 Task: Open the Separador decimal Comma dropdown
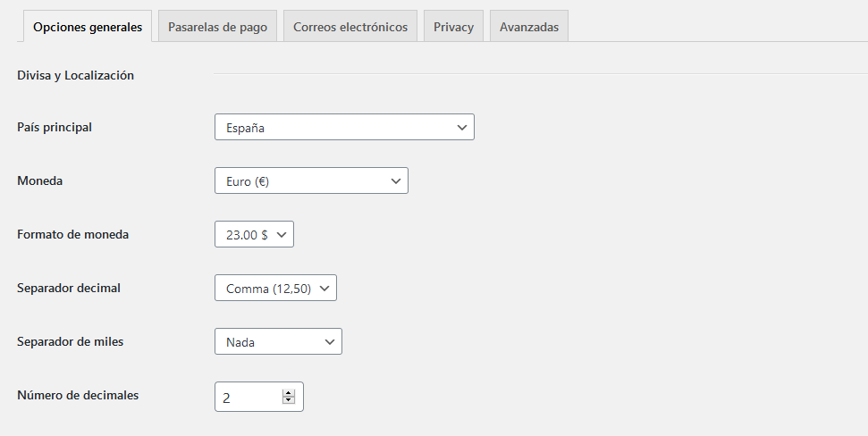275,289
